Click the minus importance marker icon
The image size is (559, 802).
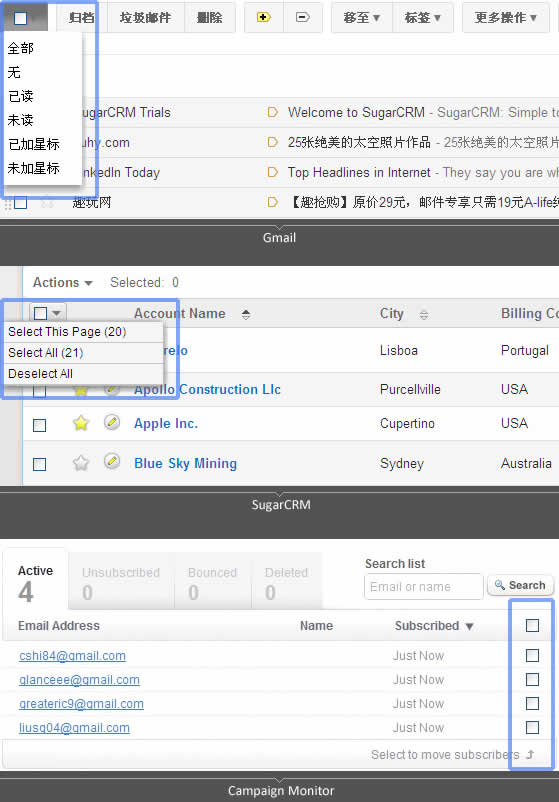point(303,17)
